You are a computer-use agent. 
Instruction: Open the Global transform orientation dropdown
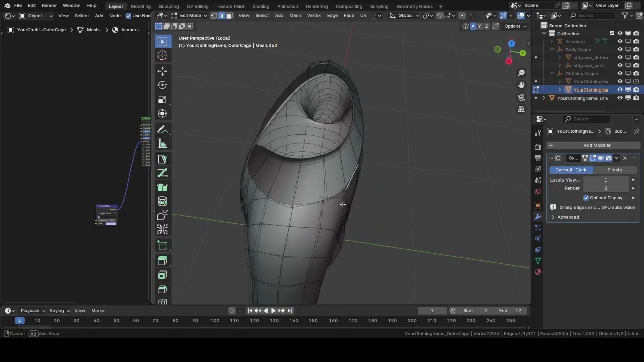tap(406, 15)
